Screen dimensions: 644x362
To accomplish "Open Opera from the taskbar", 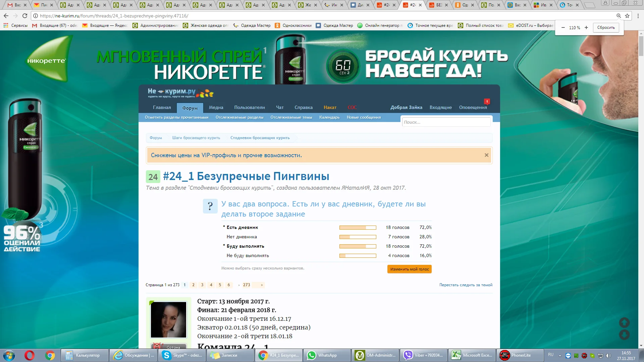I will pyautogui.click(x=30, y=355).
